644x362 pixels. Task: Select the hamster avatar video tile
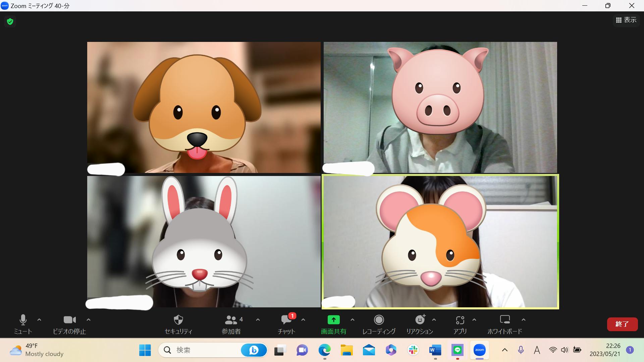(440, 241)
